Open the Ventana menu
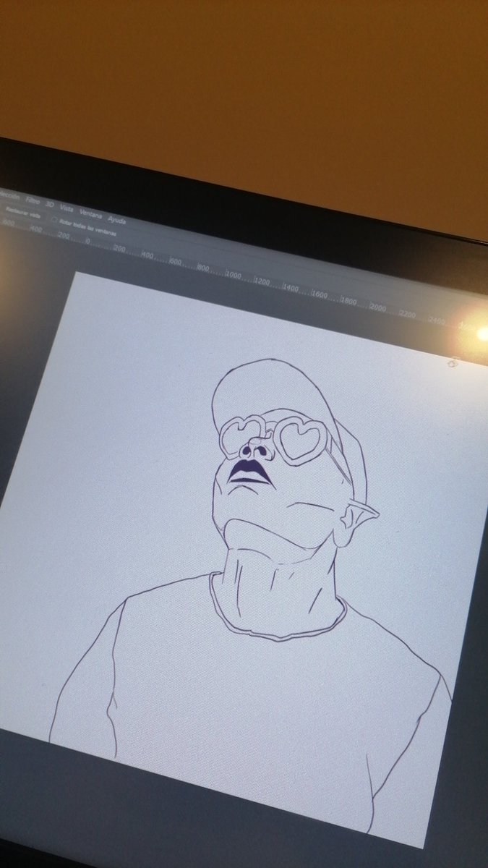Viewport: 488px width, 868px height. click(91, 213)
